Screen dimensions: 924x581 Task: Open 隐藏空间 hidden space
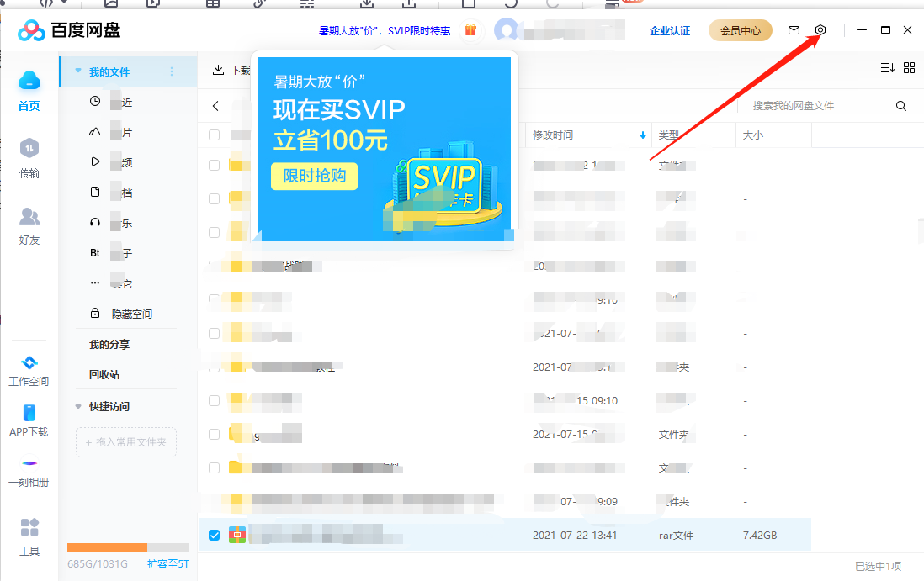coord(121,314)
